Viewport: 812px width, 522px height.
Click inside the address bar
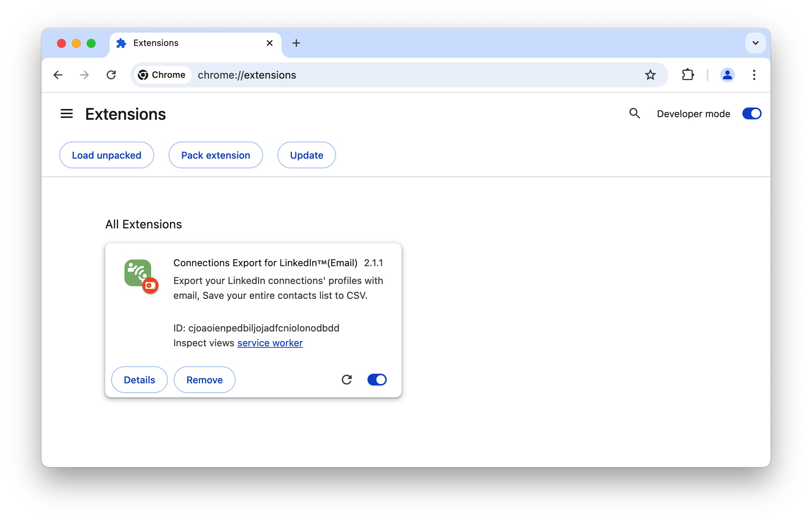pyautogui.click(x=333, y=75)
